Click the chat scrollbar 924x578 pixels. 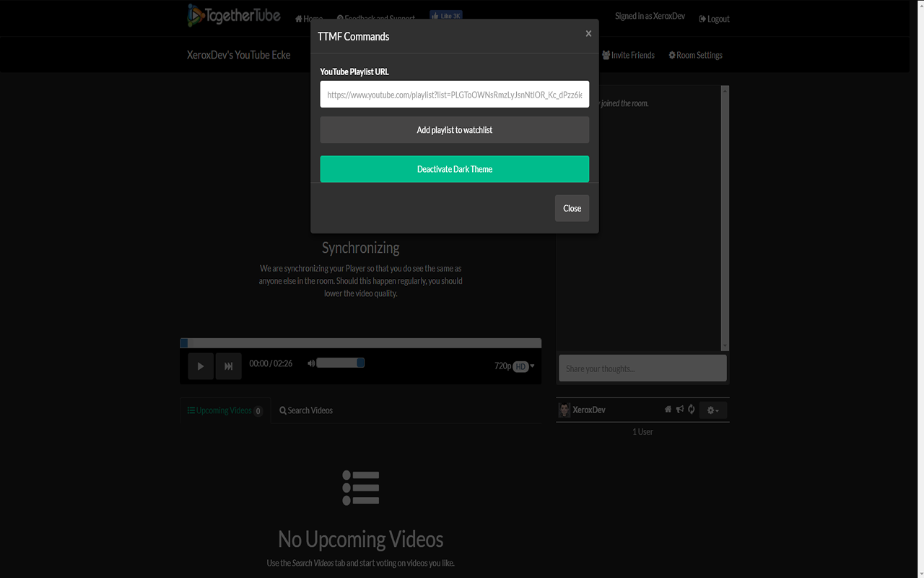[725, 218]
